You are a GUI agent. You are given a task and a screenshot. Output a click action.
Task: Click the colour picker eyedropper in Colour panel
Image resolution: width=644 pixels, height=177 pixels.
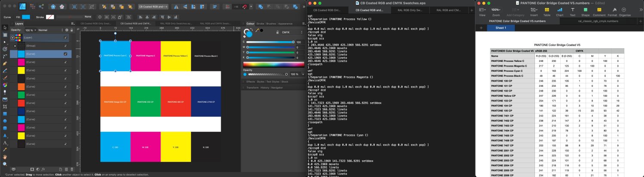[258, 31]
